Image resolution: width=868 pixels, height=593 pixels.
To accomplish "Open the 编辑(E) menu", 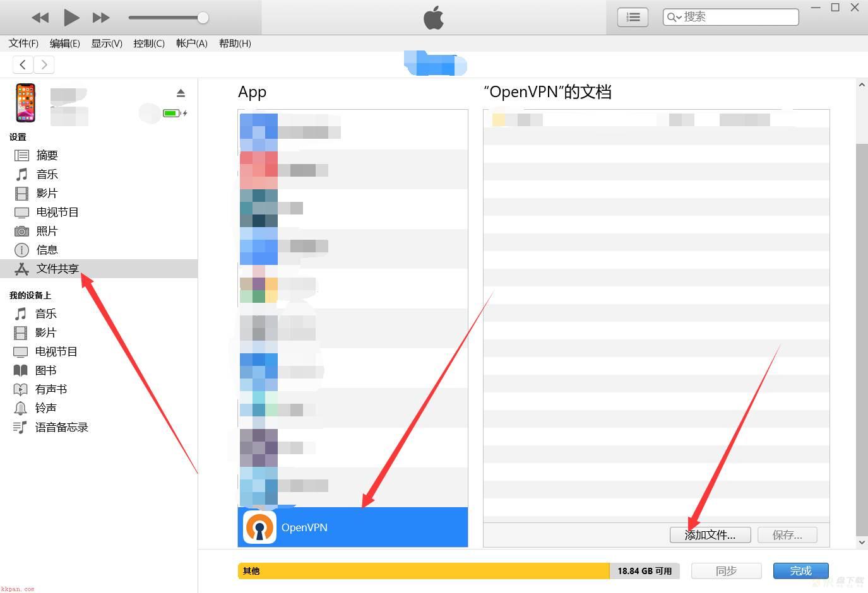I will 65,43.
